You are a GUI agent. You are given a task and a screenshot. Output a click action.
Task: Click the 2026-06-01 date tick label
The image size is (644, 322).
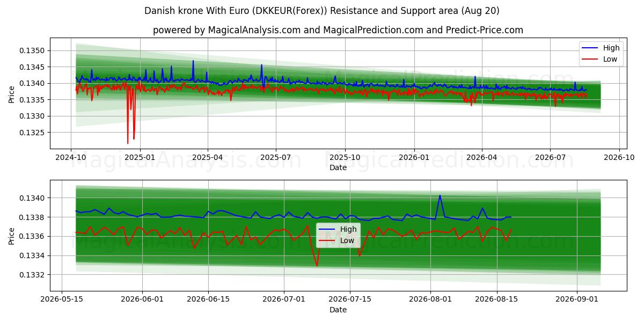tap(142, 300)
